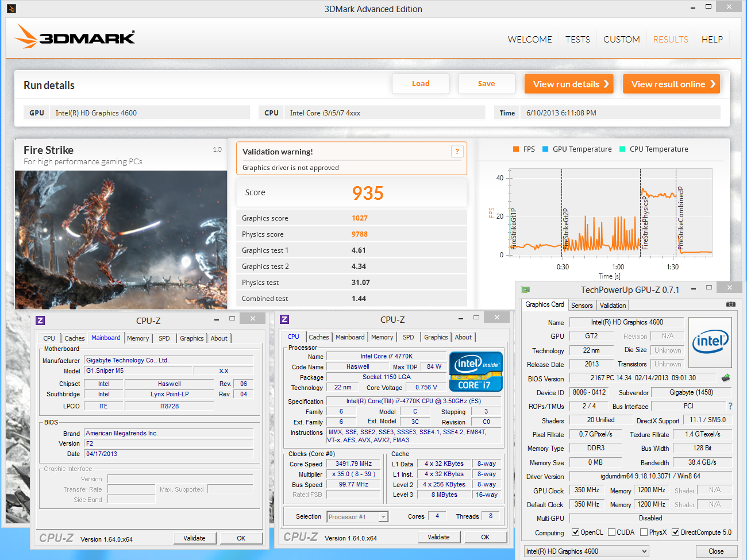Click the View result online button
747x560 pixels.
pyautogui.click(x=672, y=84)
